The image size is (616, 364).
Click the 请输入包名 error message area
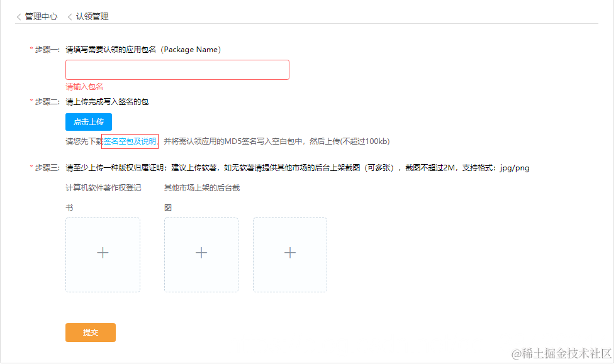tap(81, 85)
